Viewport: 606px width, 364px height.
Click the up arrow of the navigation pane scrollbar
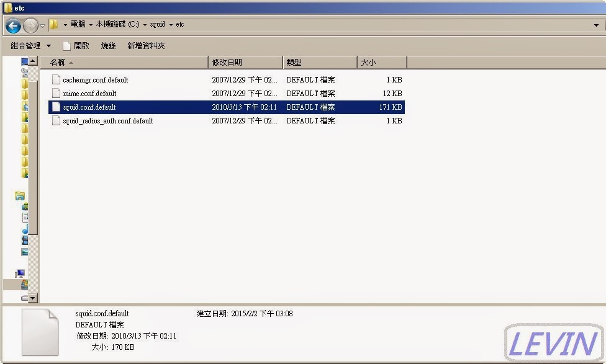point(33,61)
